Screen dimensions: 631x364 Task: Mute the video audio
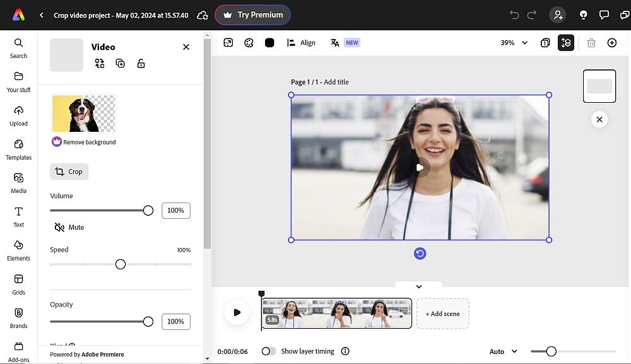click(69, 227)
